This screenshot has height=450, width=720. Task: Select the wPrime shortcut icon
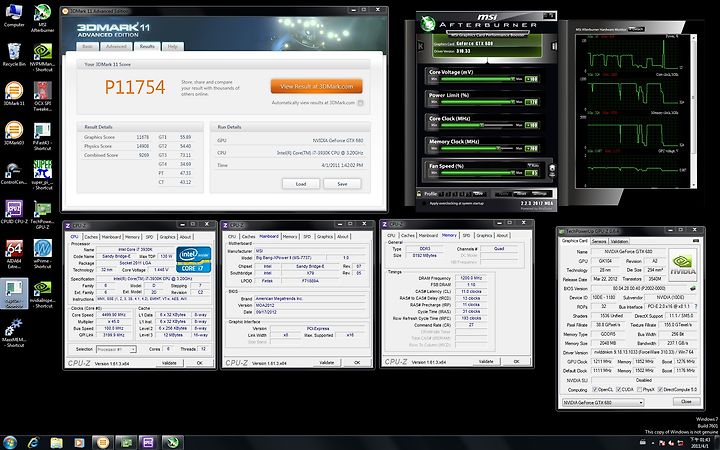coord(43,254)
